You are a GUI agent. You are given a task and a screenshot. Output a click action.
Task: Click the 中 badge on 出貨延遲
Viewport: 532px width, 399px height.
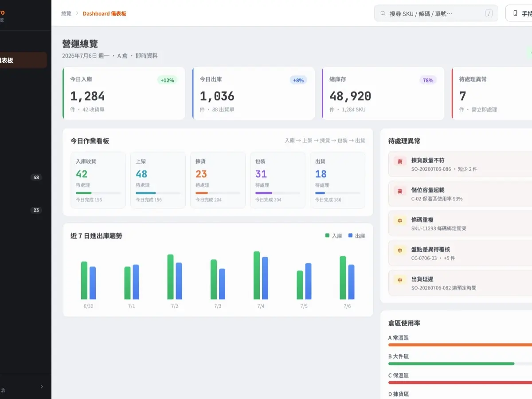pyautogui.click(x=400, y=280)
